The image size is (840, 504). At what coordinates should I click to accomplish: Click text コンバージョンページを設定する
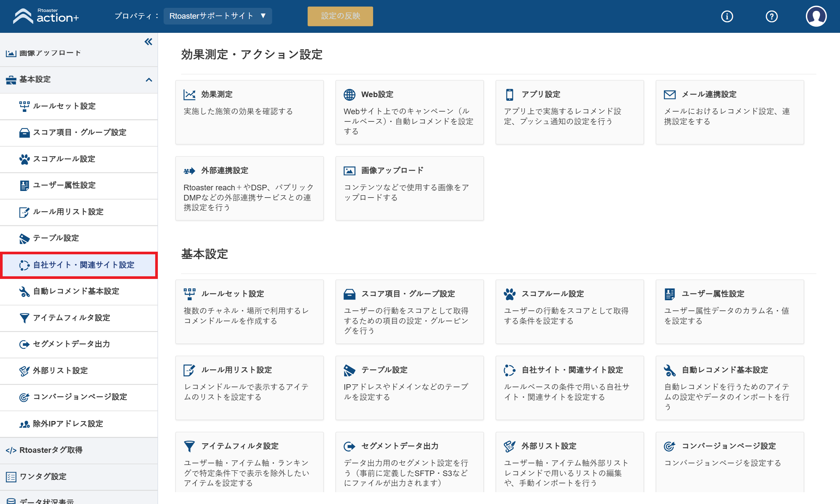(722, 463)
